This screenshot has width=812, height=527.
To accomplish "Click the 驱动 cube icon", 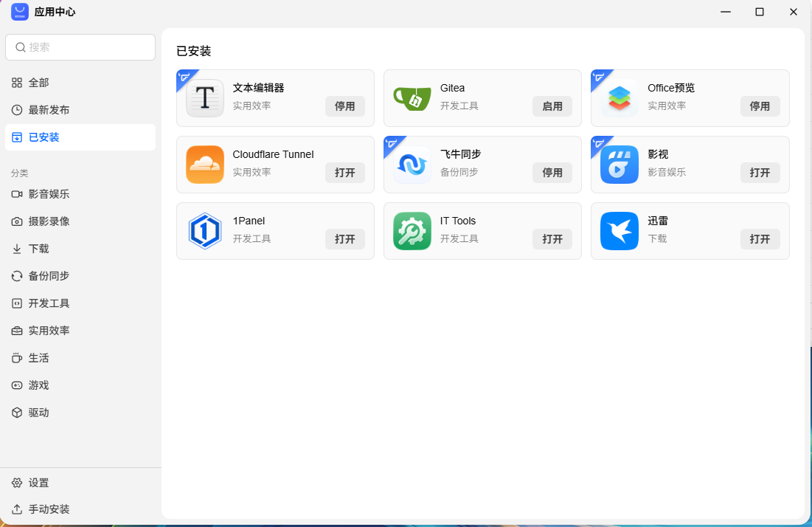I will pos(17,413).
